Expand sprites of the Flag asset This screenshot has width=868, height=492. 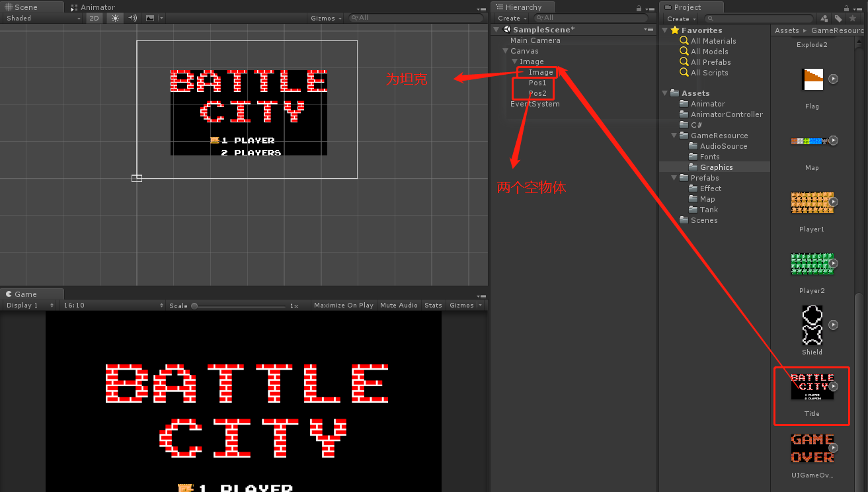(833, 79)
